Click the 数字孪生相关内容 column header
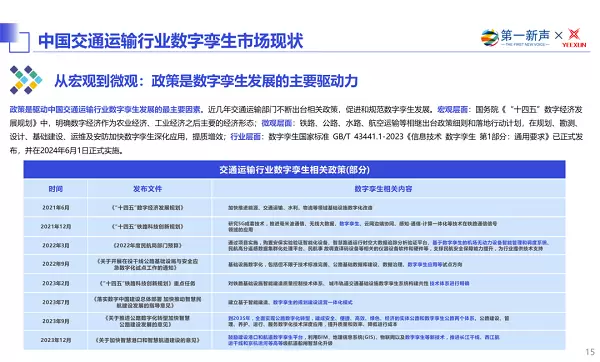This screenshot has height=362, width=600. [383, 189]
